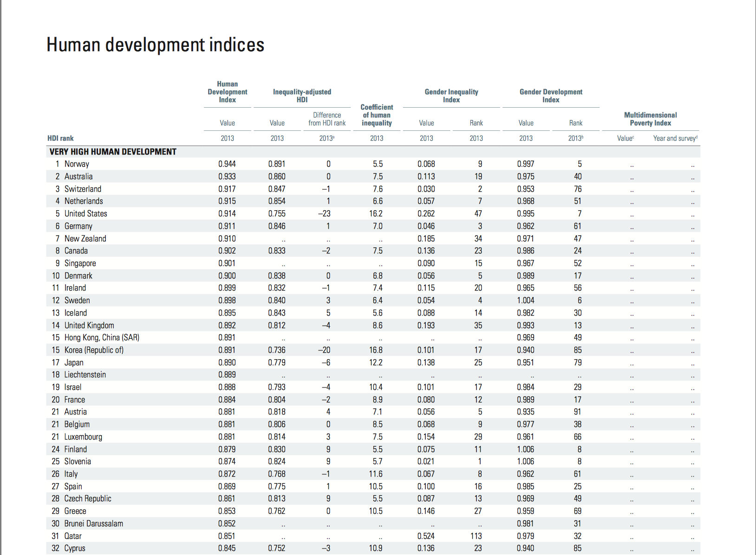
Task: Click Slovenia's Gender Inequality value 0.021
Action: click(x=426, y=461)
